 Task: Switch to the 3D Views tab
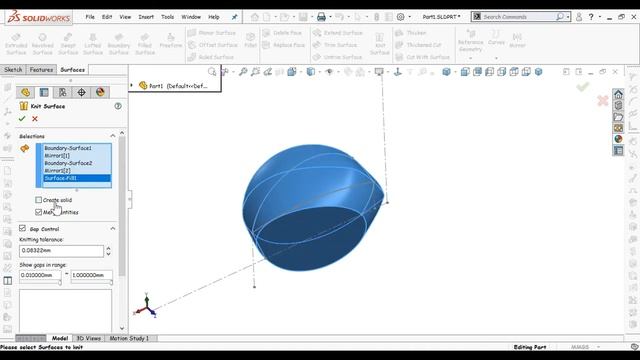point(89,338)
